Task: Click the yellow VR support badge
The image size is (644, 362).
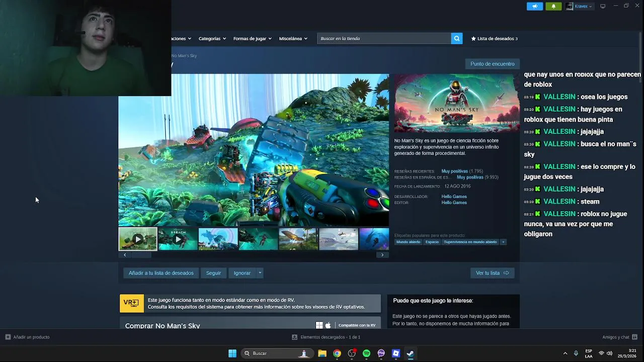Action: pos(132,303)
